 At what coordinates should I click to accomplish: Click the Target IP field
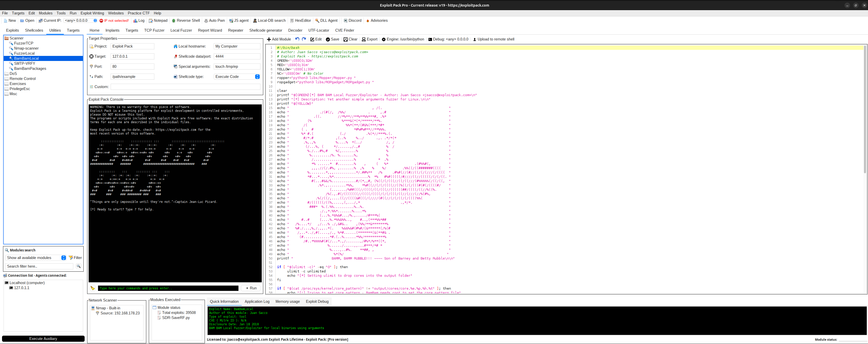(132, 56)
